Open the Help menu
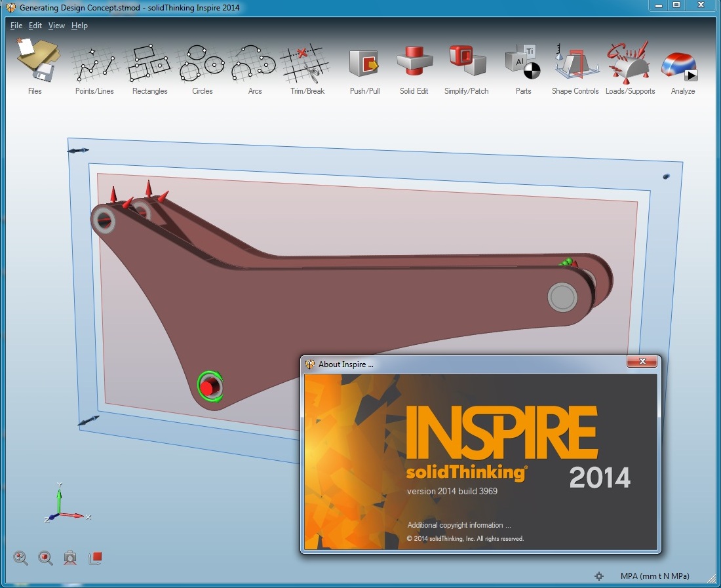Screen dimensions: 721x588 (79, 26)
